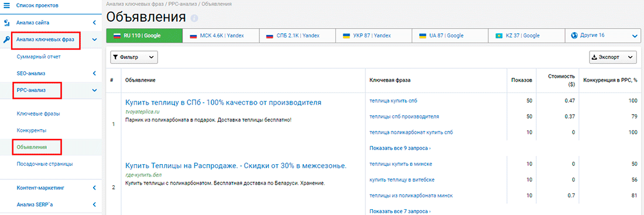Screen dimensions: 644x215
Task: Click Анализ ключевых фраз in breadcrumb
Action: (135, 4)
